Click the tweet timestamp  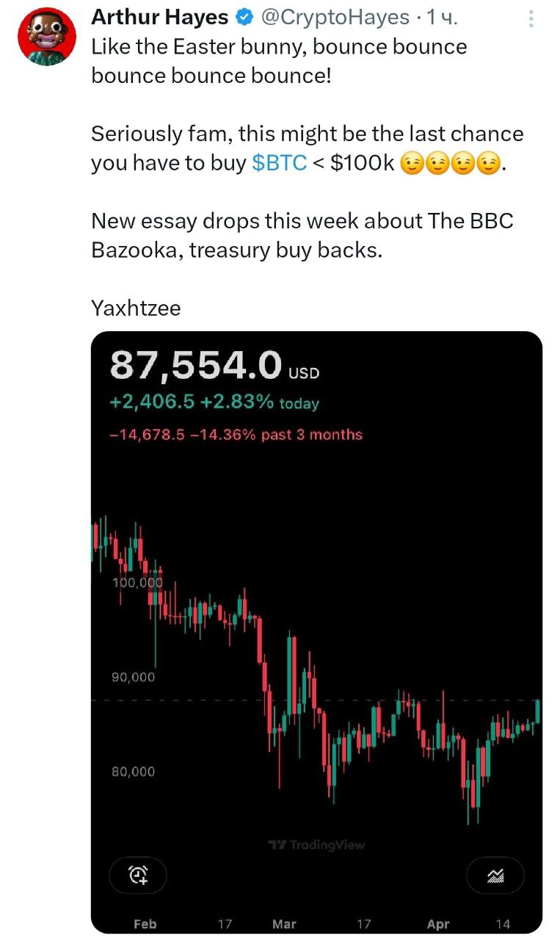(x=443, y=17)
